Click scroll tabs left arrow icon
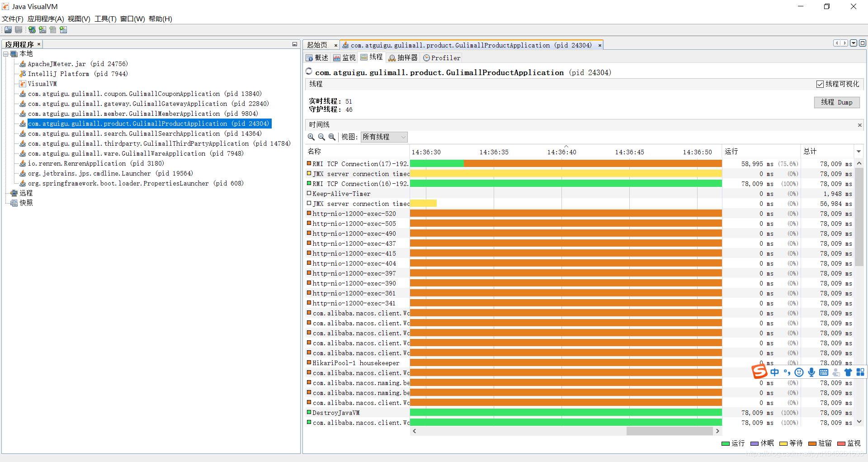Screen dimensions: 868x462 (837, 43)
